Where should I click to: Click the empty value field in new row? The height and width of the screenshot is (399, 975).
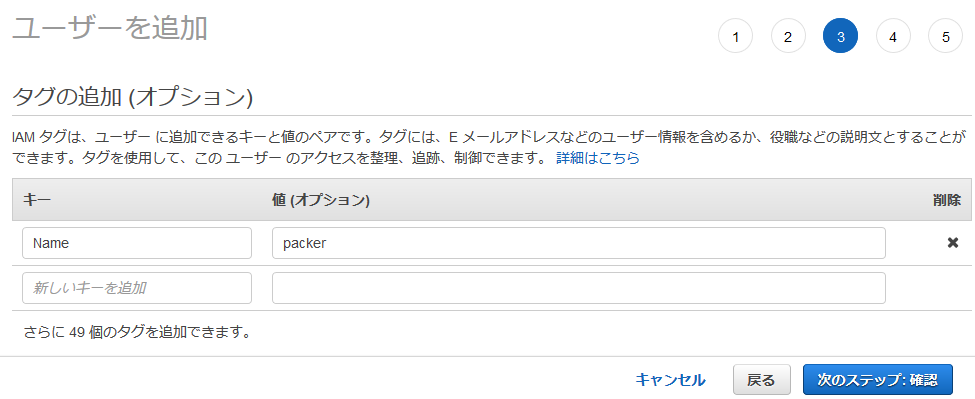point(579,288)
